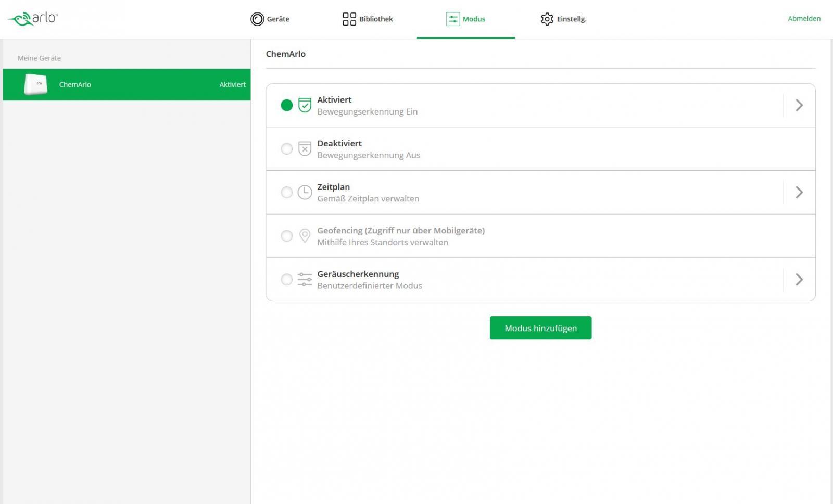Click the Geofencing mode title text

click(401, 230)
